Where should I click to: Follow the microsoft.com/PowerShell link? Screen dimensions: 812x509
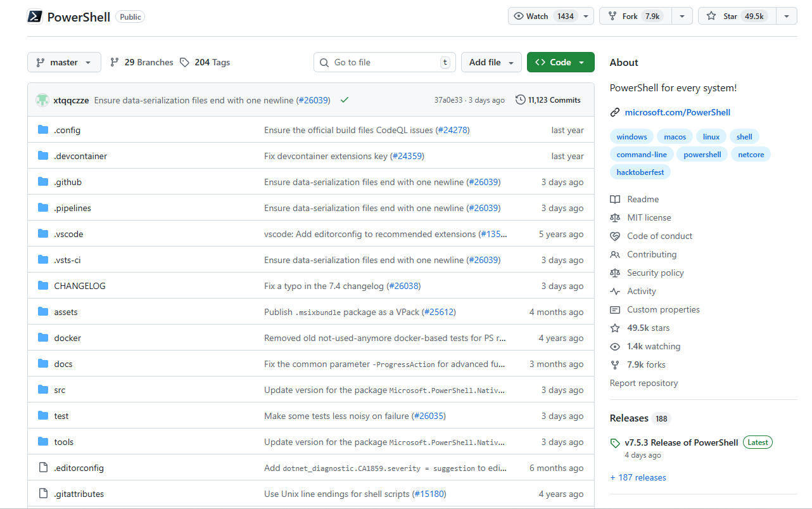678,112
